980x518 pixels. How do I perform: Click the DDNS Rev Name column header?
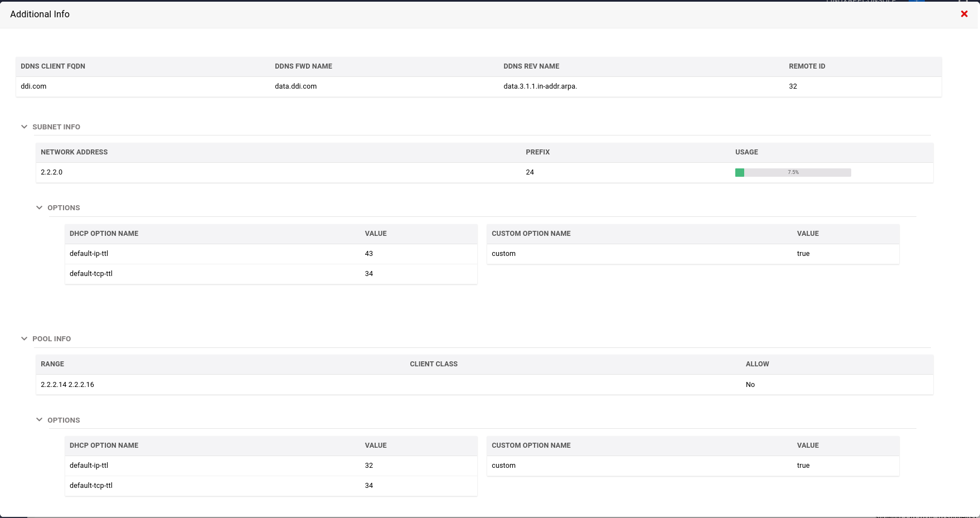[x=531, y=66]
